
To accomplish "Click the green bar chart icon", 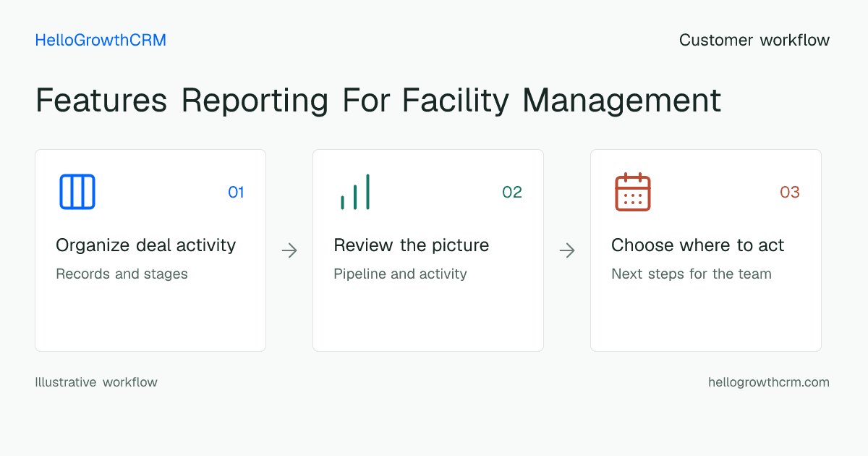I will [x=355, y=192].
